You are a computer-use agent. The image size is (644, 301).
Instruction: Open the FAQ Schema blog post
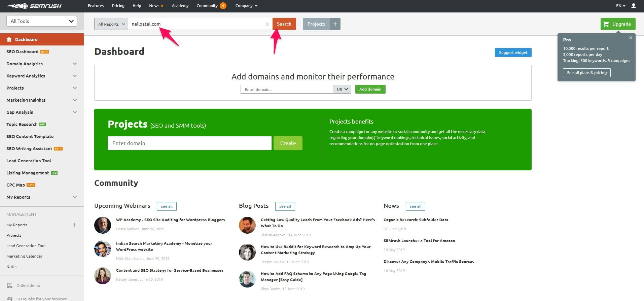[313, 277]
